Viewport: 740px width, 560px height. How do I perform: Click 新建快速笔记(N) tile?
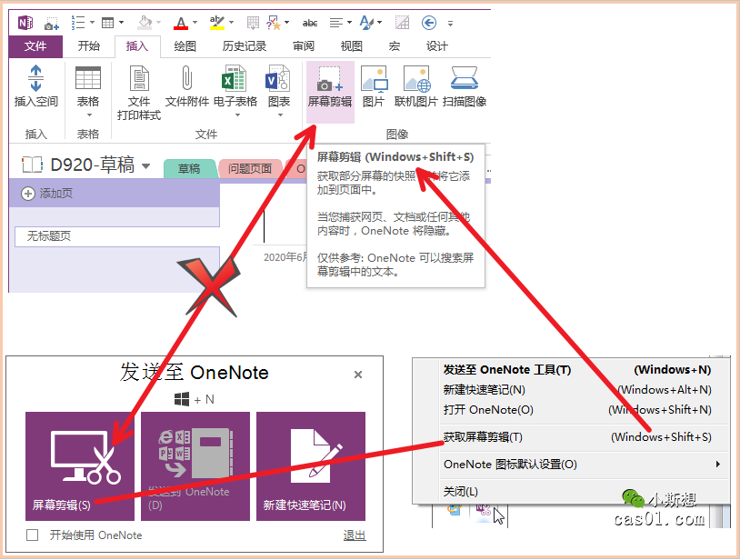[x=311, y=466]
